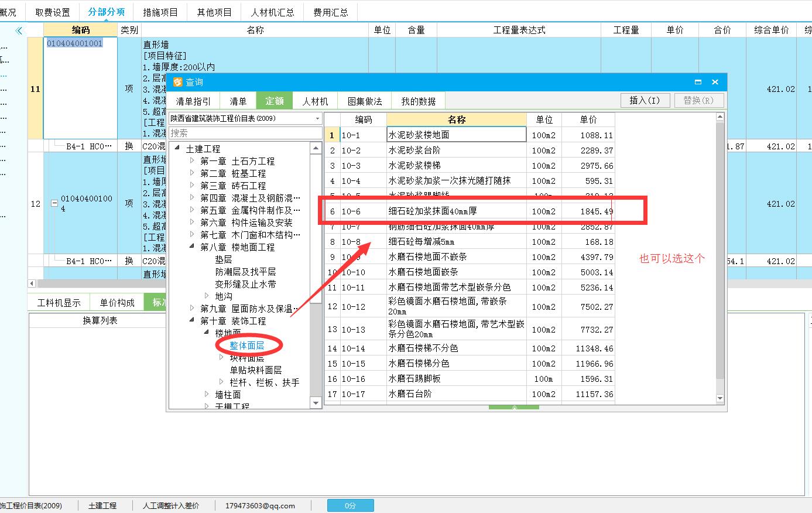This screenshot has width=812, height=513.
Task: Collapse 第八章 楼地面工程 node
Action: point(192,247)
